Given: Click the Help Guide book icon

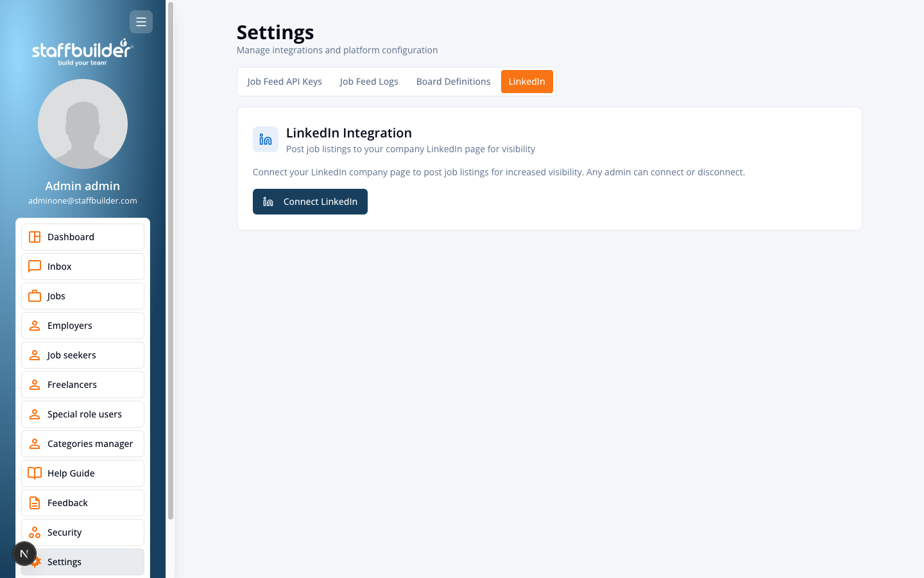Looking at the screenshot, I should click(x=35, y=473).
